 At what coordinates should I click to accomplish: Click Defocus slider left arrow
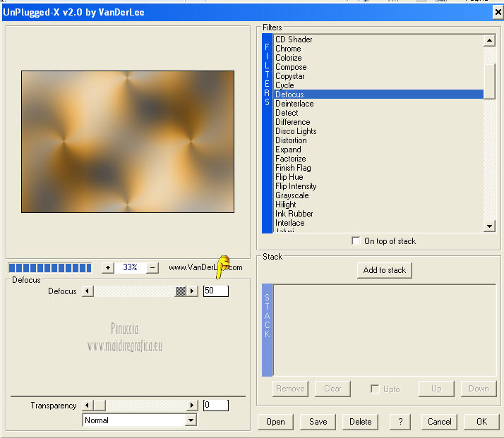point(87,291)
